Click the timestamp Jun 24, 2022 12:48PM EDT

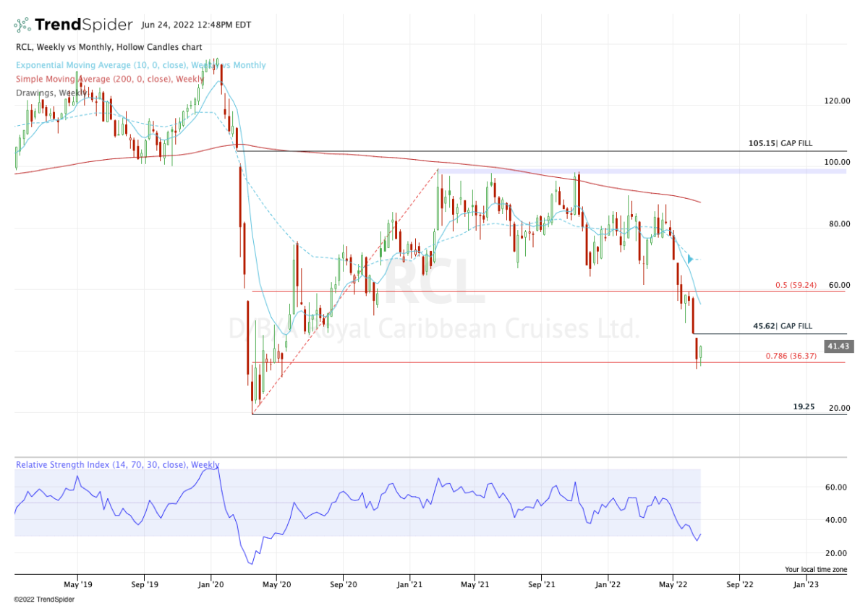tap(195, 25)
